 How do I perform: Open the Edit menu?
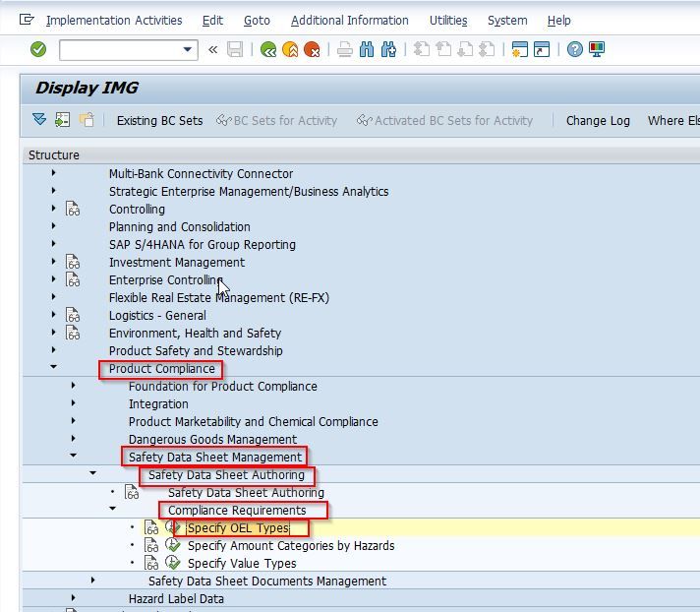[x=212, y=21]
